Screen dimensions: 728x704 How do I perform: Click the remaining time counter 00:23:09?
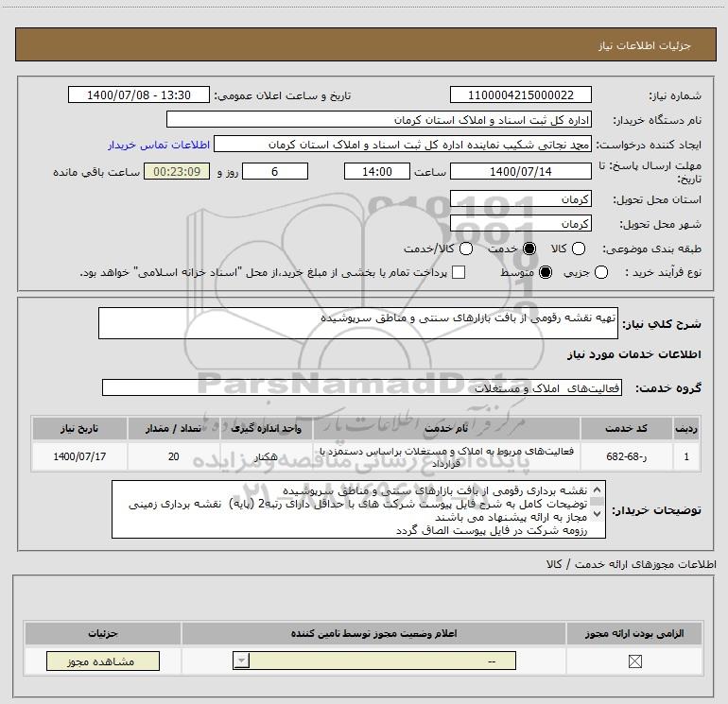(177, 171)
